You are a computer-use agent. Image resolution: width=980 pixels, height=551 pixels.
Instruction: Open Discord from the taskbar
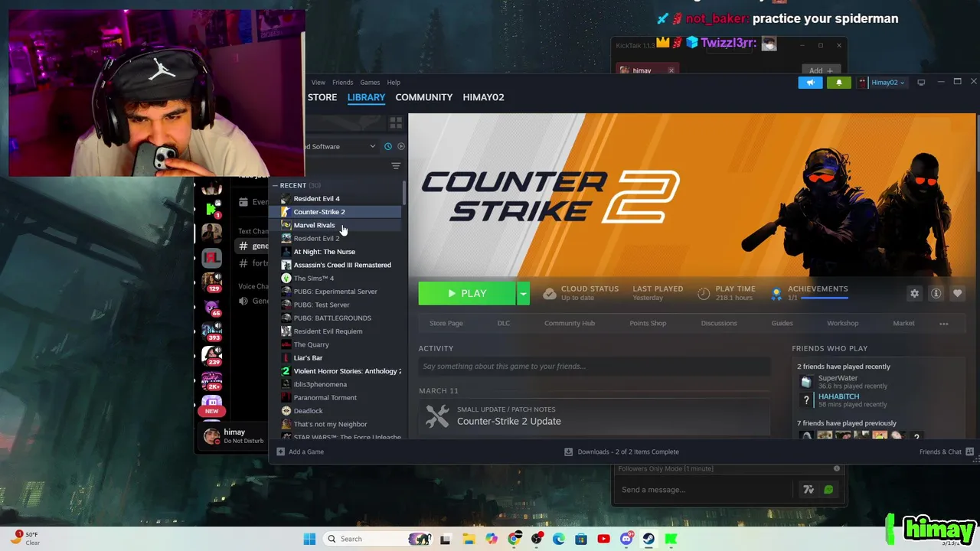point(626,539)
